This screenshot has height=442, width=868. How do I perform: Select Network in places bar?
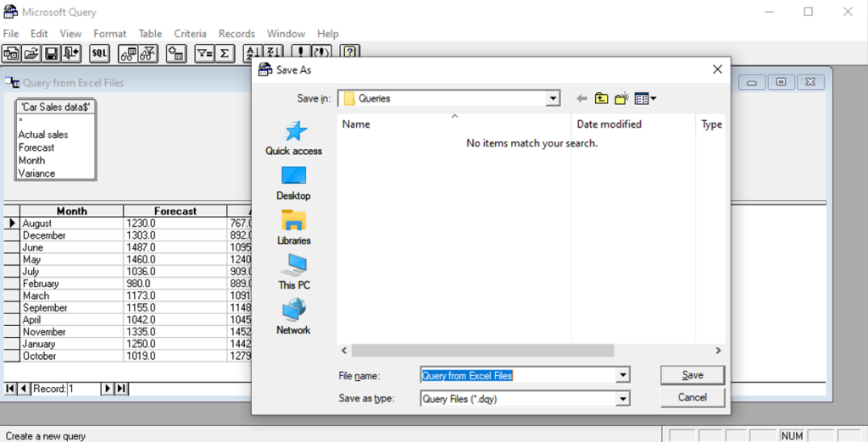click(293, 318)
